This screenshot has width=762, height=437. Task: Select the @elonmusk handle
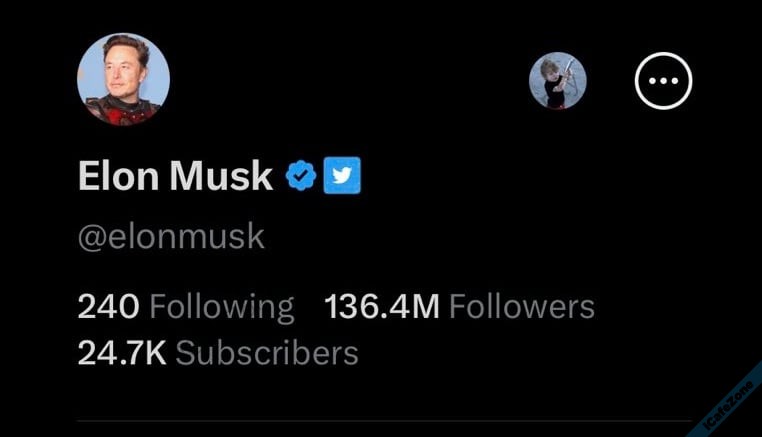tap(171, 237)
